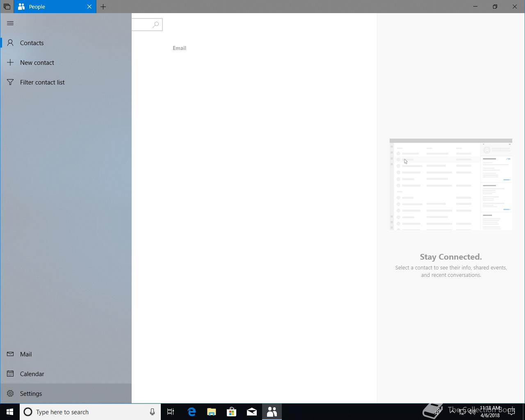This screenshot has width=525, height=420.
Task: Open Filter contact list option
Action: tap(66, 82)
